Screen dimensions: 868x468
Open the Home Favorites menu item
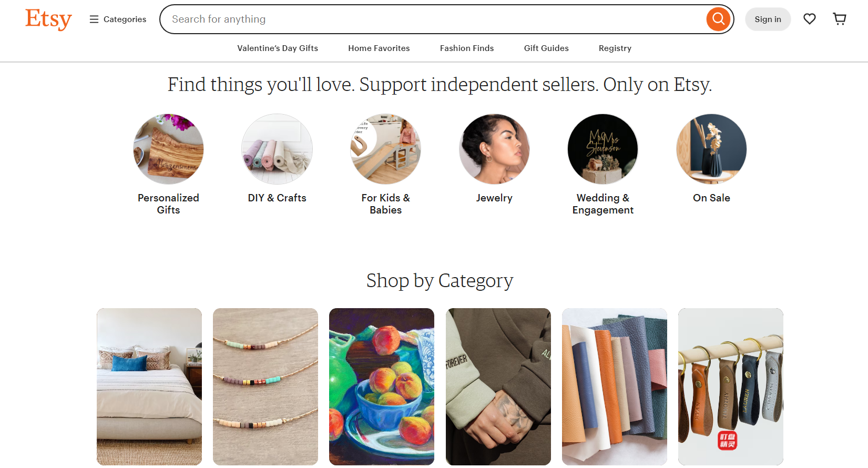379,48
